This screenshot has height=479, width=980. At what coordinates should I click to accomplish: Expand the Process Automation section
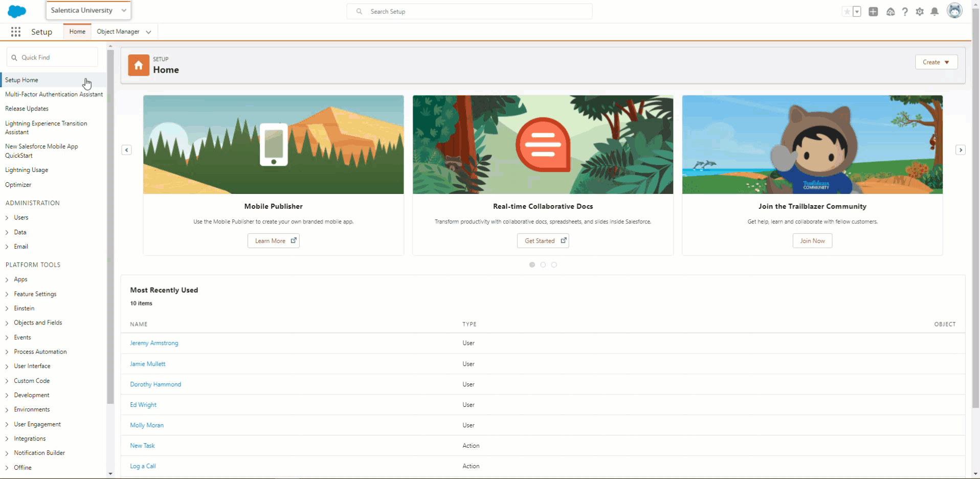coord(7,352)
